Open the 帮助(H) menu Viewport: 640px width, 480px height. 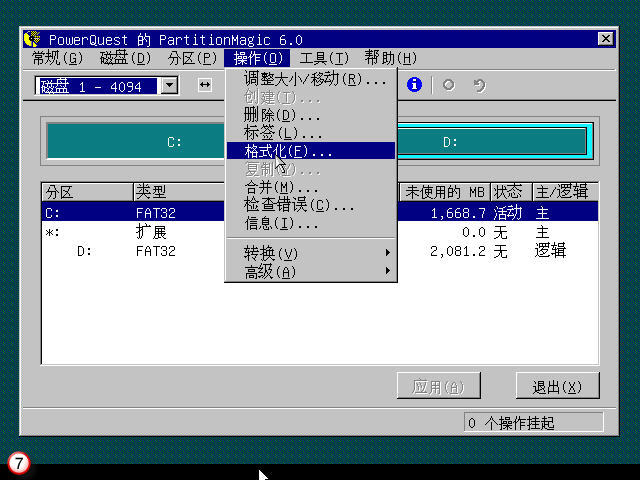[391, 58]
